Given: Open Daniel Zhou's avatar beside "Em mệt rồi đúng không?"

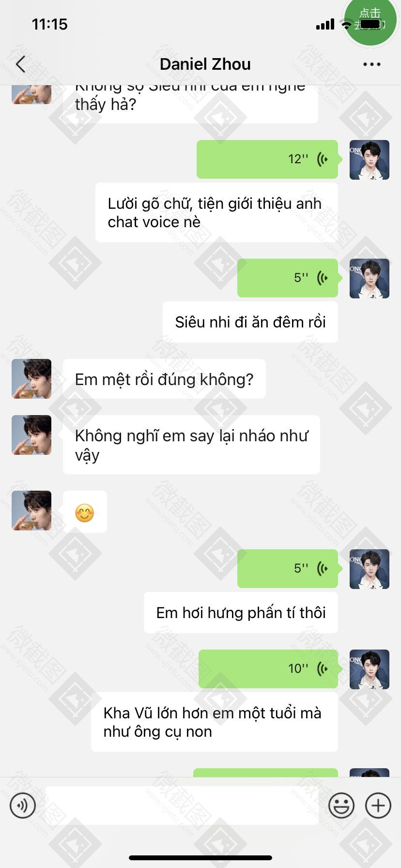Looking at the screenshot, I should click(31, 379).
